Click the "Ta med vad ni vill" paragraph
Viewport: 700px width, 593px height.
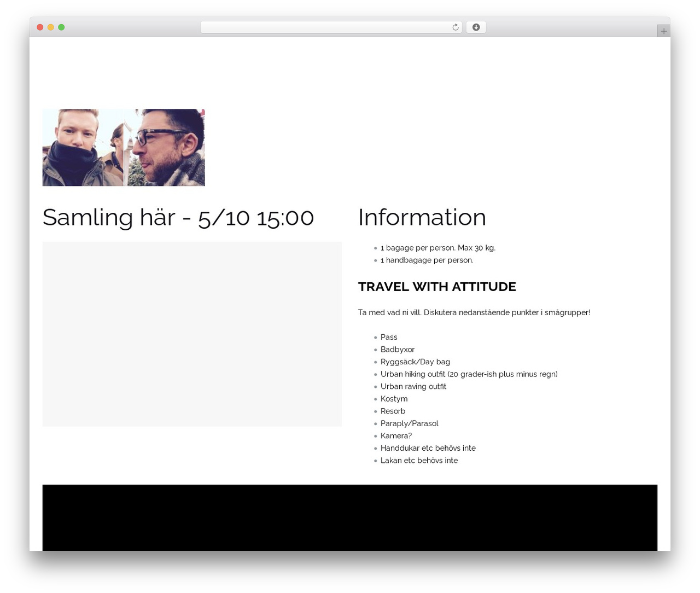tap(474, 312)
